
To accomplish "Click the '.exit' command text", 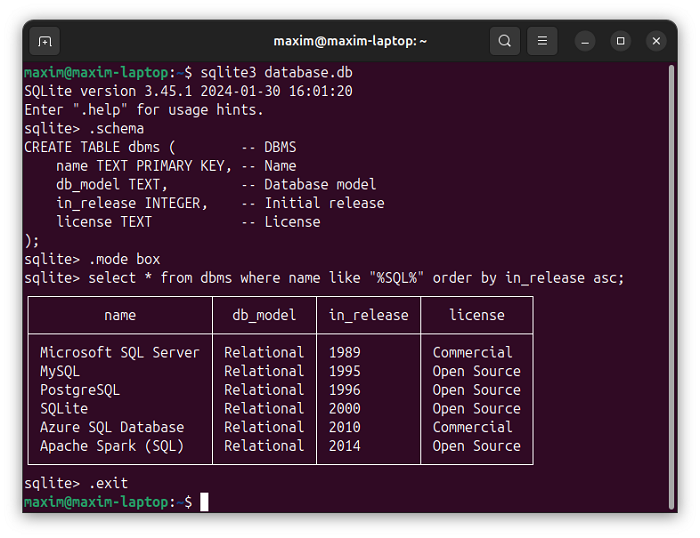I will (x=108, y=483).
